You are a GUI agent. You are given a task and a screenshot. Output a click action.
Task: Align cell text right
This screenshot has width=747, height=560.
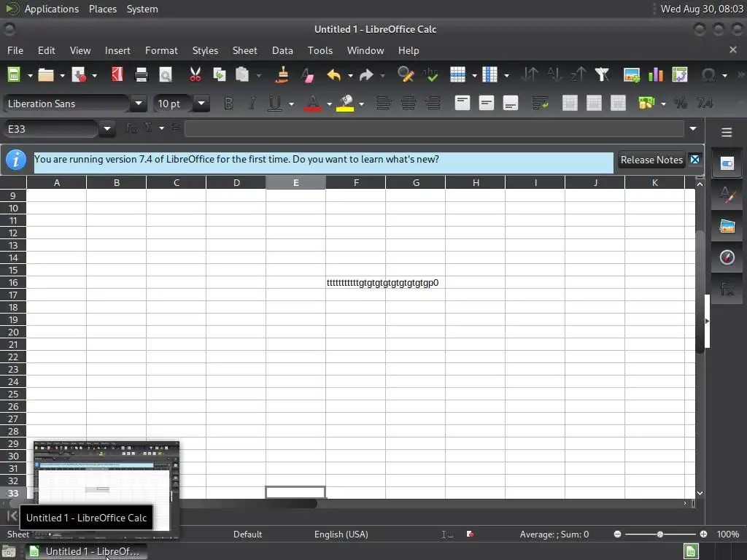(433, 104)
